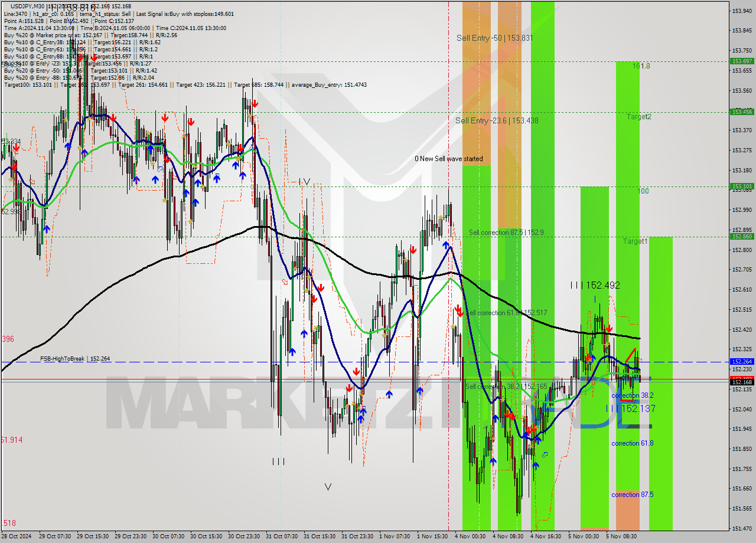Click the 151.470 price scale value
The height and width of the screenshot is (543, 756).
[x=742, y=528]
